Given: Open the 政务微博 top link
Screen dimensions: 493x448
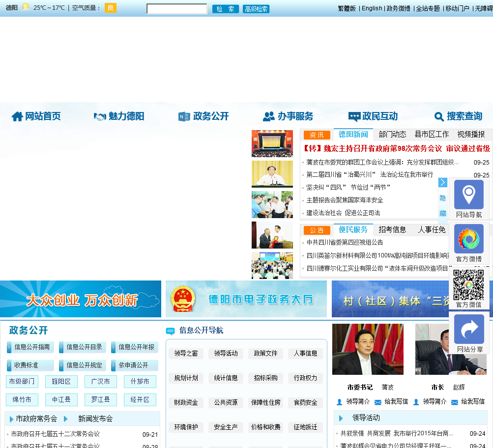Looking at the screenshot, I should coord(398,8).
